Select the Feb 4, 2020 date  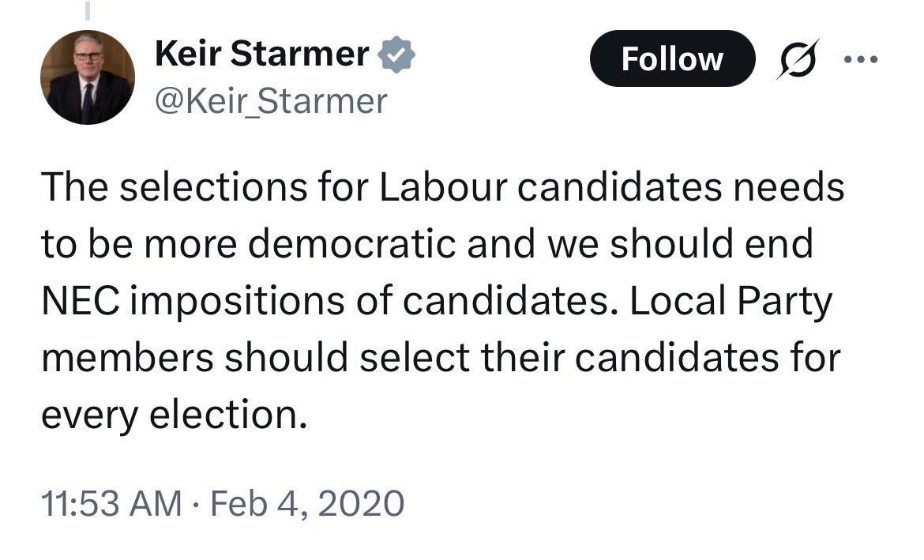pos(307,503)
